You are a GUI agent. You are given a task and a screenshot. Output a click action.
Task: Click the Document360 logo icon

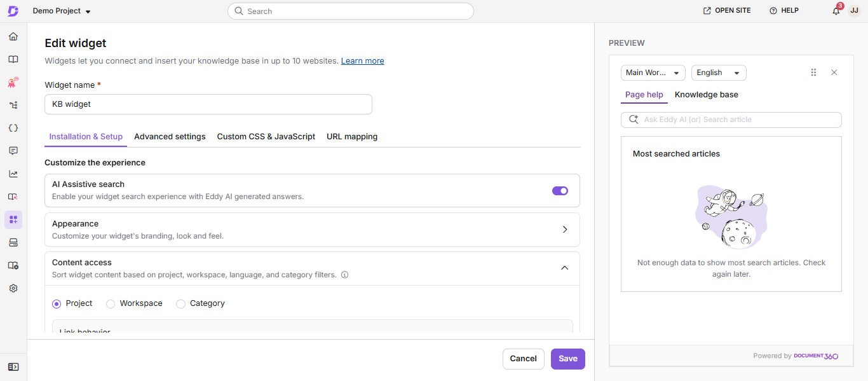(13, 11)
